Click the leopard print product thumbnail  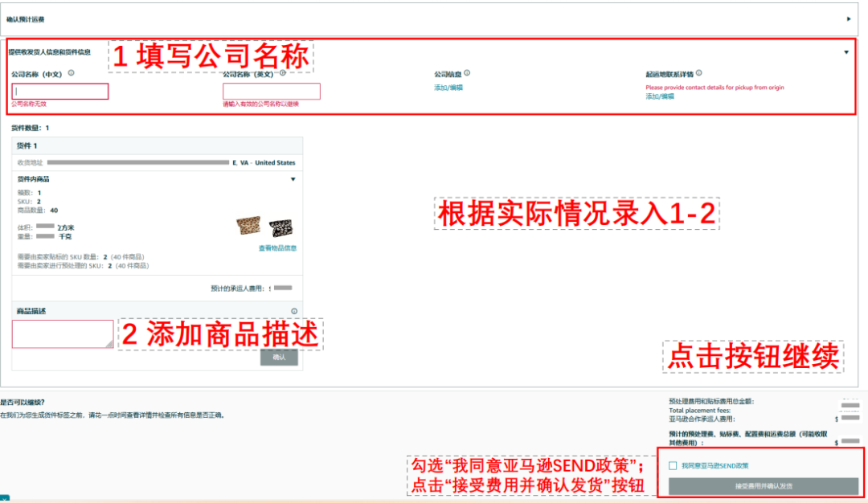pos(248,227)
